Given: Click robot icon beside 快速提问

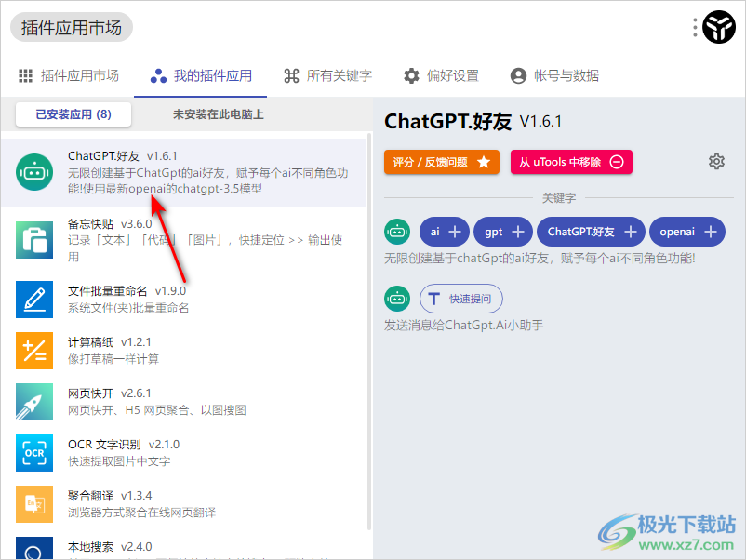Looking at the screenshot, I should (397, 299).
